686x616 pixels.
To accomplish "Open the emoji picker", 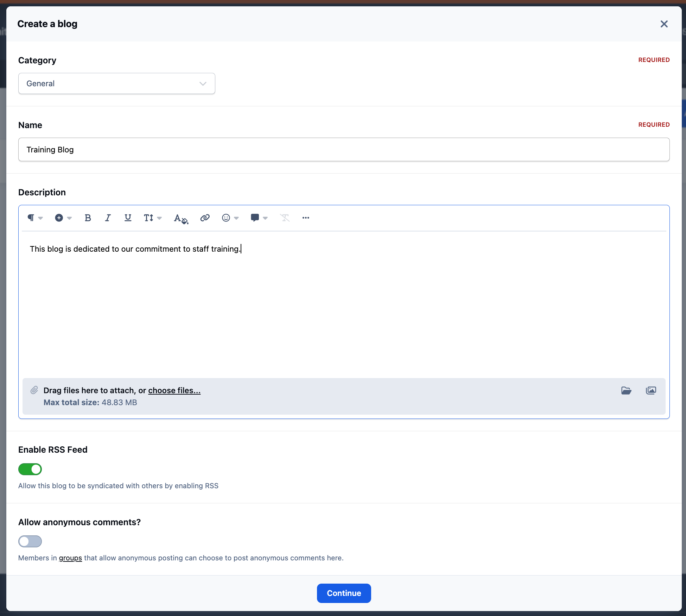I will point(230,218).
